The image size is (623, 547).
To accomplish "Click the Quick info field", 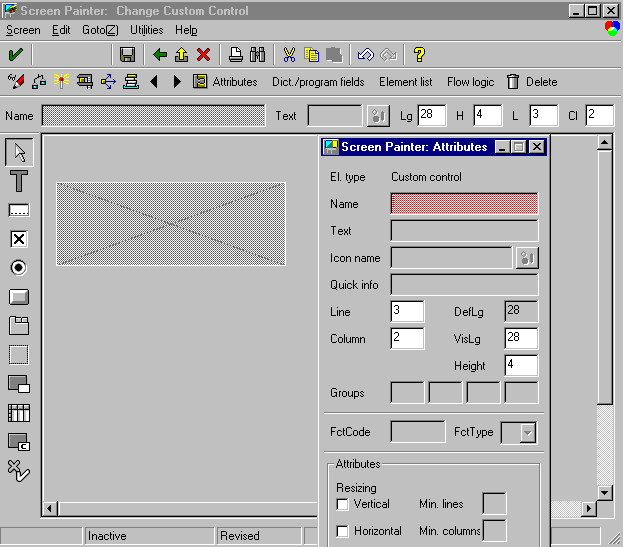I will point(464,284).
